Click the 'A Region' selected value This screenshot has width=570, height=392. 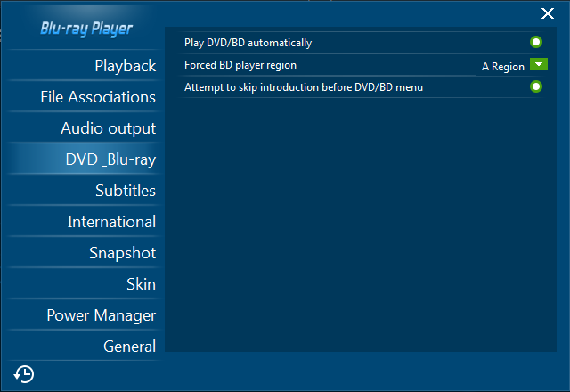[x=503, y=67]
